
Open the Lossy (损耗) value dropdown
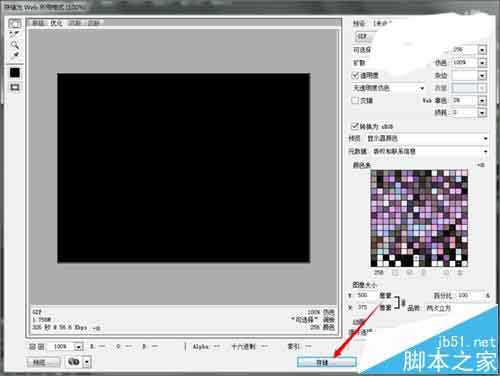coord(482,113)
